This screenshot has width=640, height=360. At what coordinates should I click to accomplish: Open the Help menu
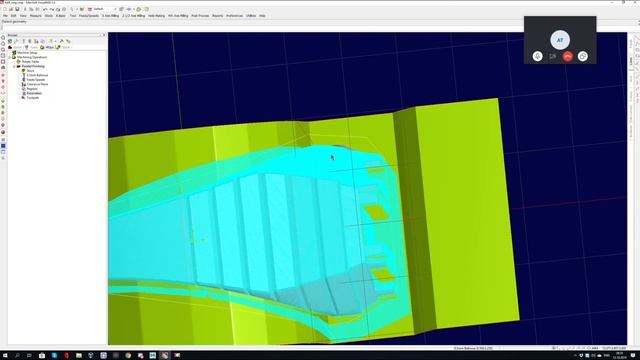coord(262,16)
